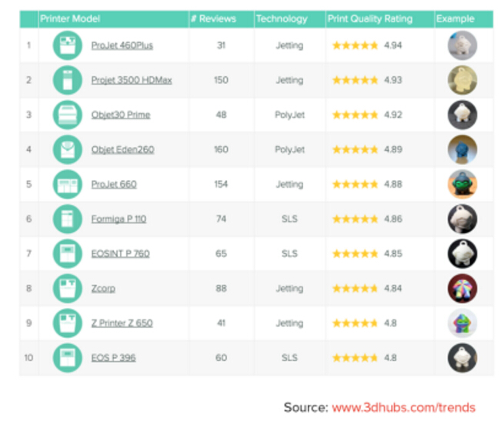The image size is (504, 428).
Task: Open the EOSINT P 760 link
Action: [x=121, y=254]
